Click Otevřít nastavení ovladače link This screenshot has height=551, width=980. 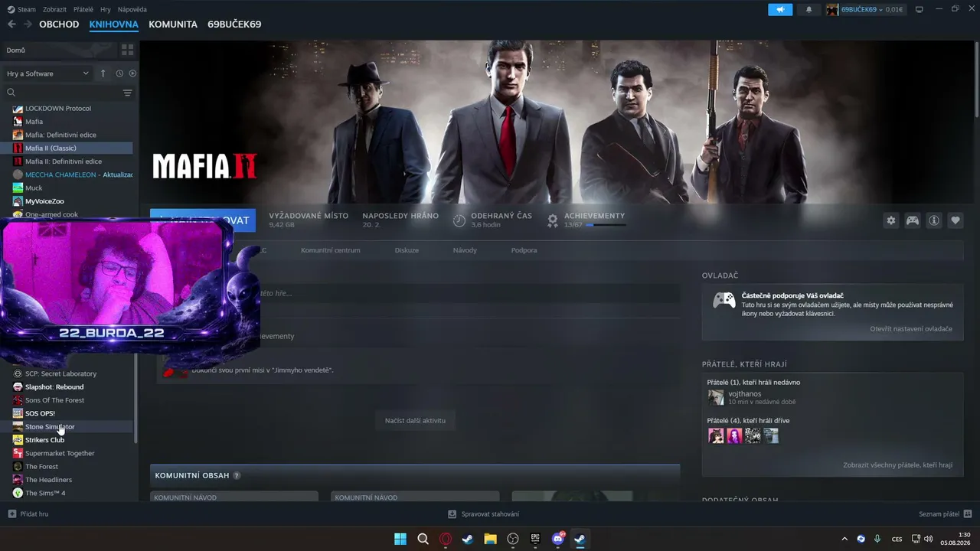(x=911, y=329)
